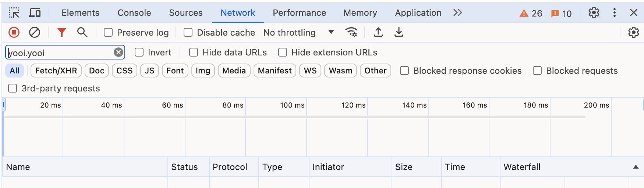Viewport: 644px width, 188px height.
Task: Switch to the Console tab
Action: pyautogui.click(x=134, y=13)
